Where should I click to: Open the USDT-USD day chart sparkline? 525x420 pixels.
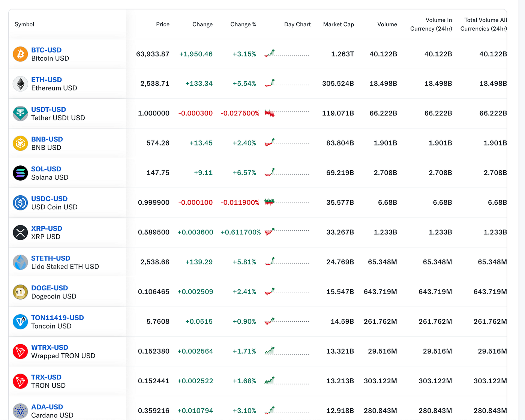click(x=287, y=112)
